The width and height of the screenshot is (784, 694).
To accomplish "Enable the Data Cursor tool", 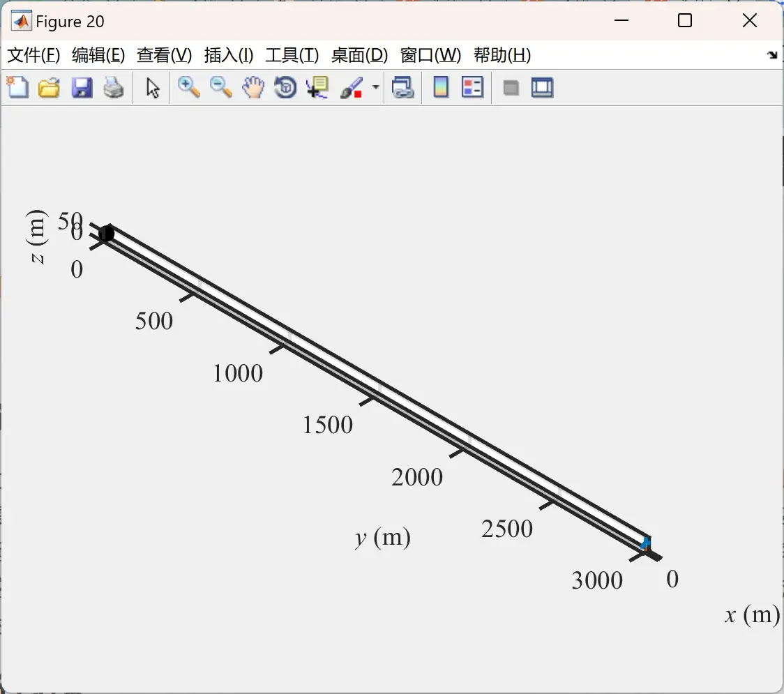I will 317,87.
